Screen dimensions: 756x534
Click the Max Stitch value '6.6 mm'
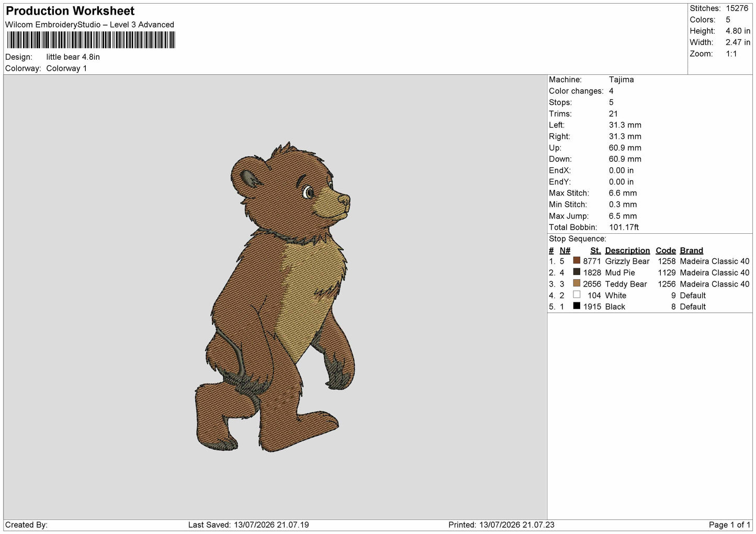click(623, 193)
